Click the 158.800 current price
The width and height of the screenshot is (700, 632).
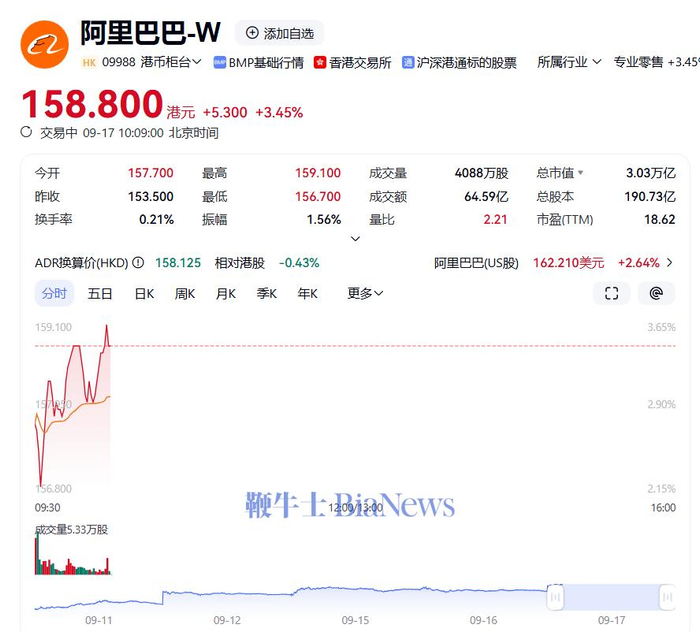pos(92,104)
